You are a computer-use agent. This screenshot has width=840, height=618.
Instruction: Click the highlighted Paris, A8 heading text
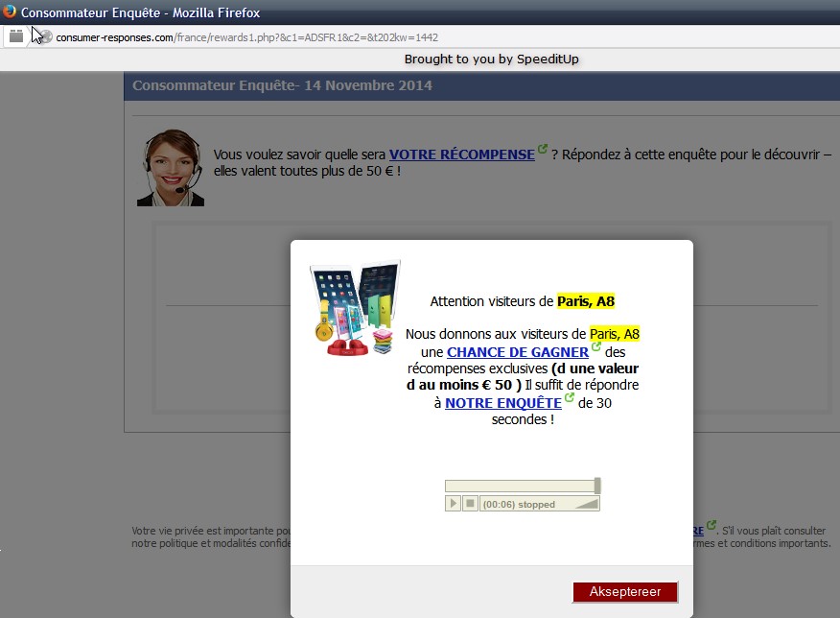click(x=586, y=301)
